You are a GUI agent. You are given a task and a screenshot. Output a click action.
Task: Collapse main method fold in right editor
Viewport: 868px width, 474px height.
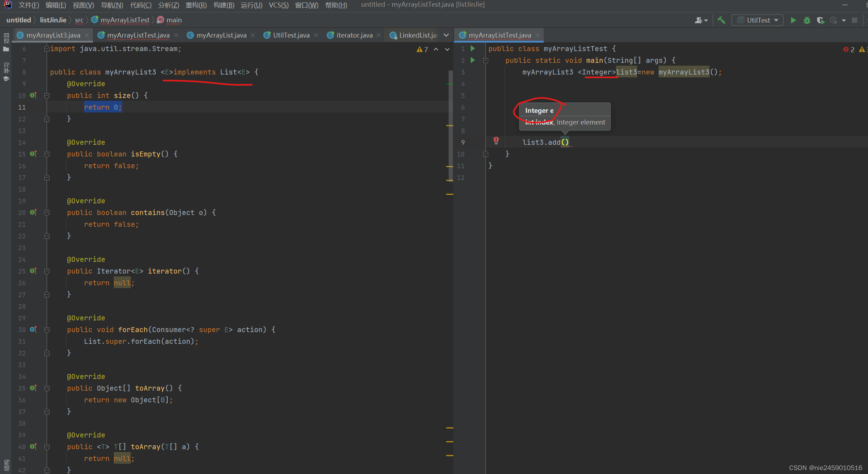[486, 61]
